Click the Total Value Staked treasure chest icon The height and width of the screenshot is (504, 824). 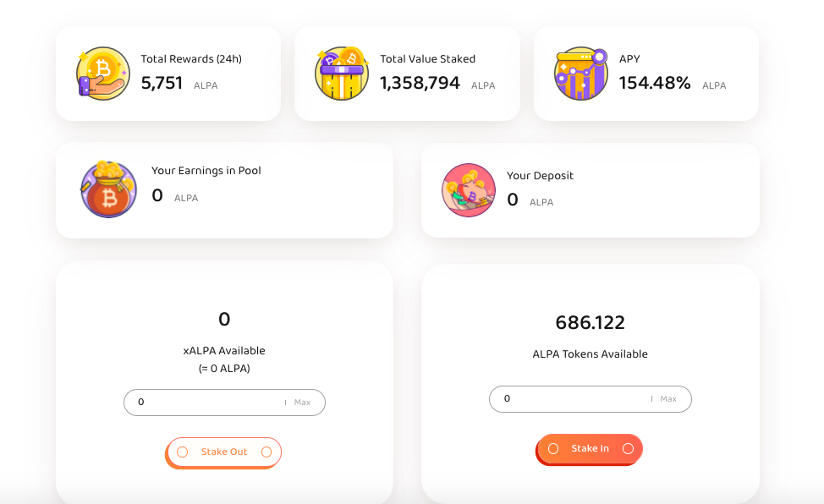click(342, 73)
